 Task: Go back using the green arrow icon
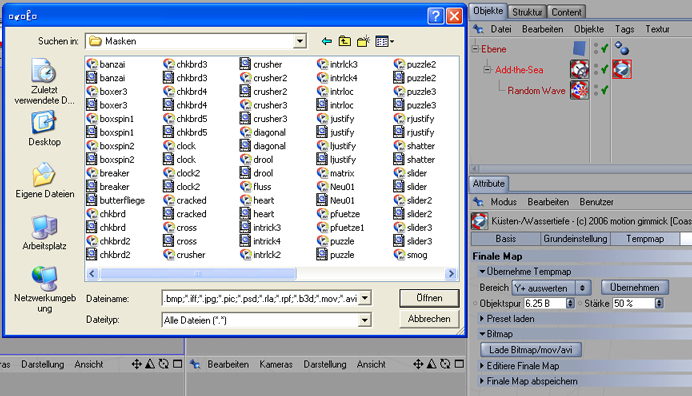coord(327,41)
